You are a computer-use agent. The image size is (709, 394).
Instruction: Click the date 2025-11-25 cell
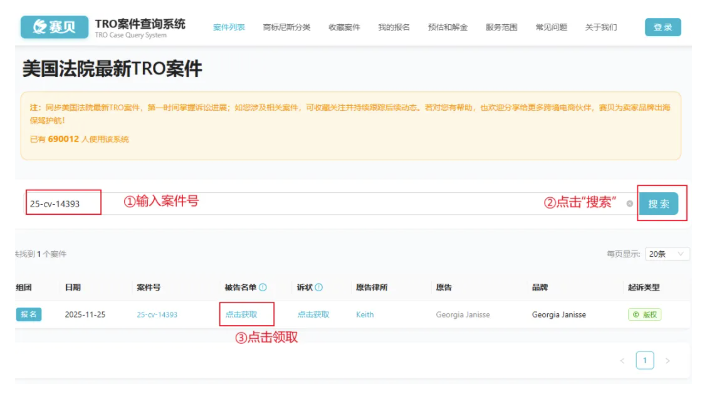click(85, 314)
